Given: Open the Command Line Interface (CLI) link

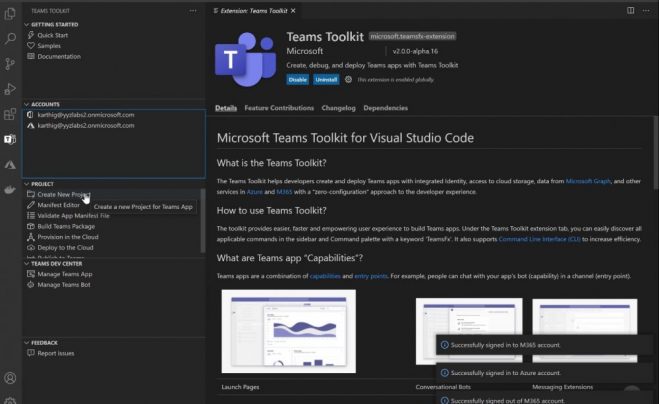Looking at the screenshot, I should (540, 239).
